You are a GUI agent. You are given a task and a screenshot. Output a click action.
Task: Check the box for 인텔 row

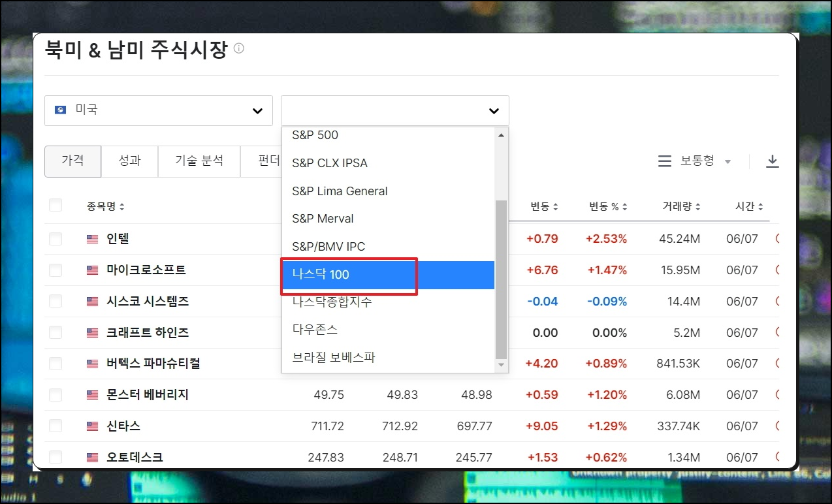click(x=56, y=239)
